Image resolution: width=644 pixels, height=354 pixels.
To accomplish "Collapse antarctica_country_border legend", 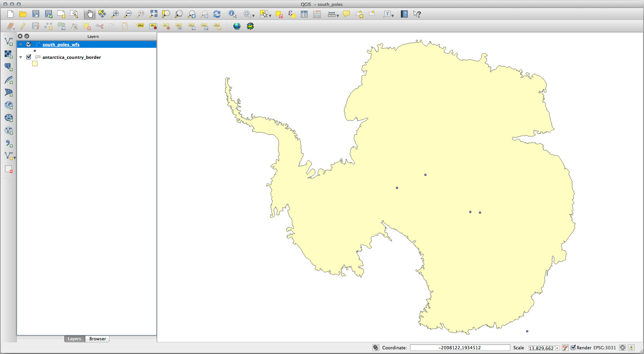I will tap(21, 57).
